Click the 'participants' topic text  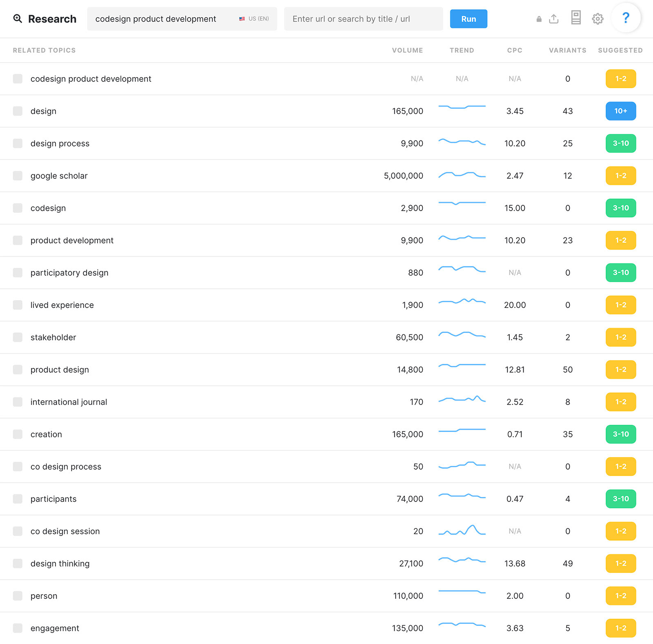pos(53,499)
